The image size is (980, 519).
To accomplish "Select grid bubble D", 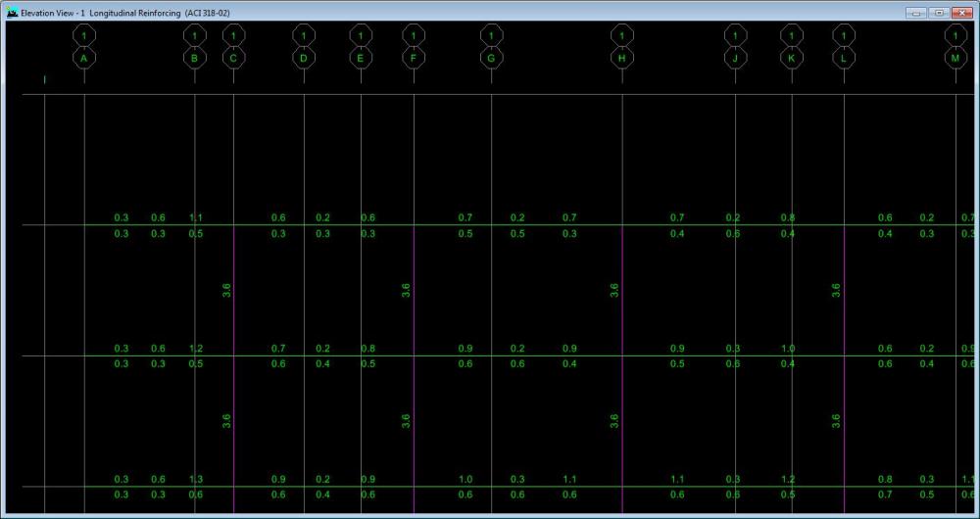I will coord(304,59).
